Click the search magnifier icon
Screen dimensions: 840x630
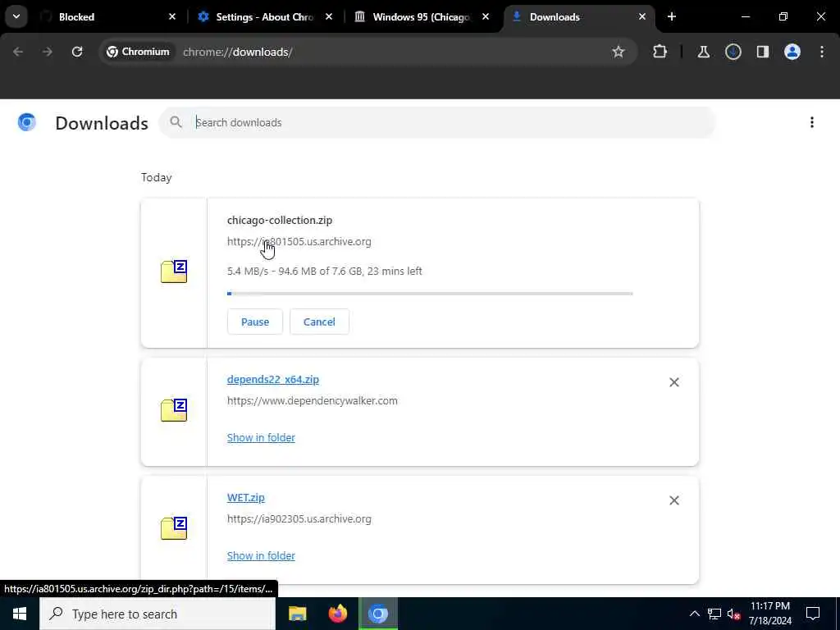(176, 122)
